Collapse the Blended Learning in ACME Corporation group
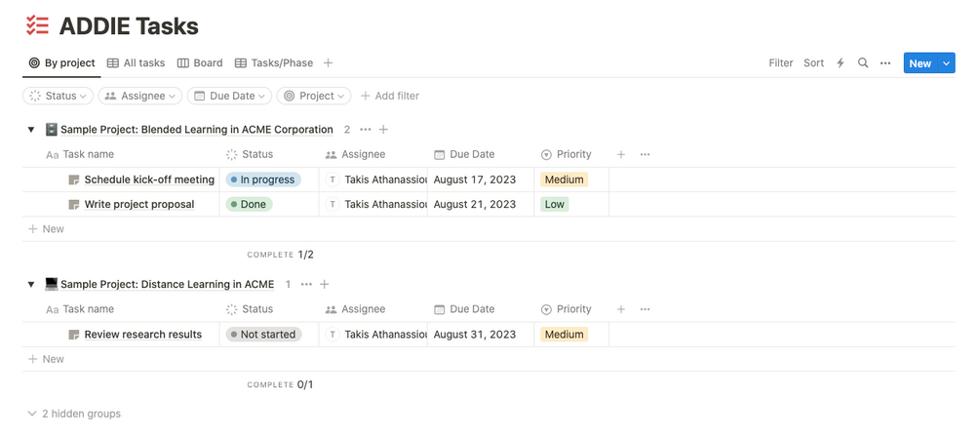Image resolution: width=980 pixels, height=439 pixels. pos(31,130)
